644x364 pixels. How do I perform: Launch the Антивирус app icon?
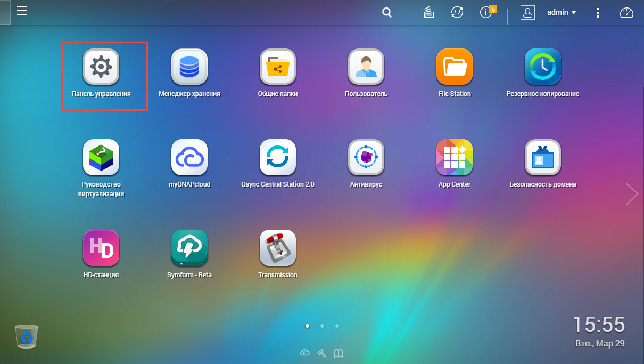point(366,157)
